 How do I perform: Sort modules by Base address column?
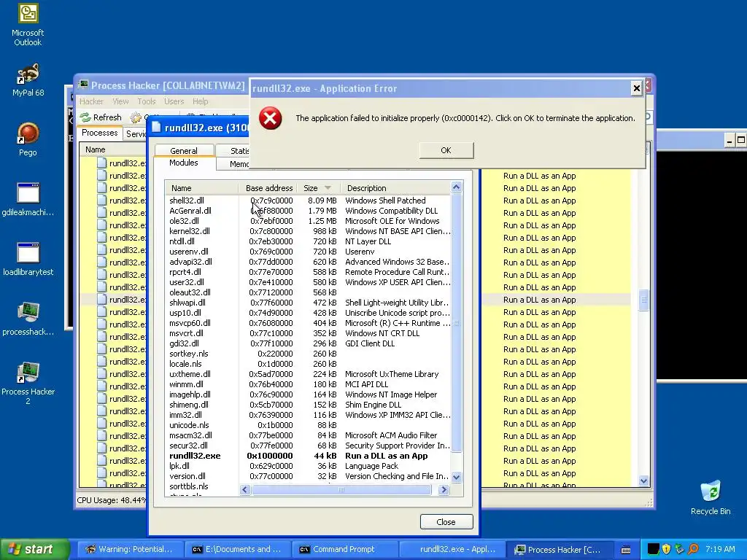point(268,188)
